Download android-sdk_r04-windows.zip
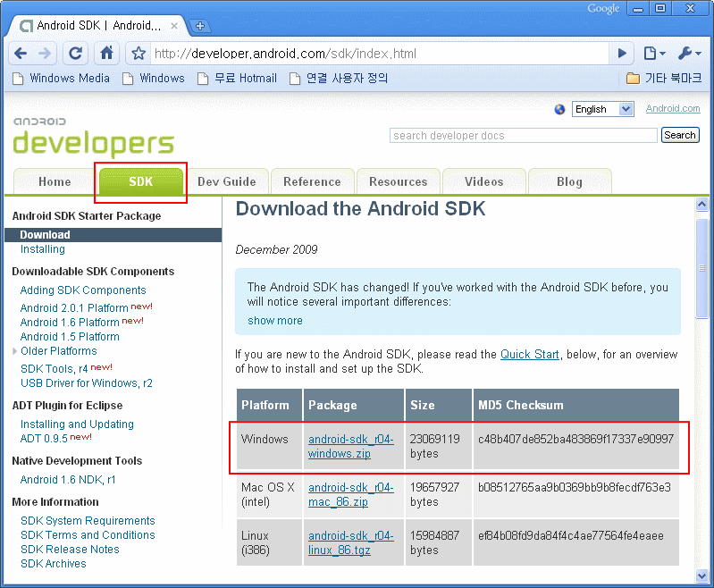 pos(350,446)
